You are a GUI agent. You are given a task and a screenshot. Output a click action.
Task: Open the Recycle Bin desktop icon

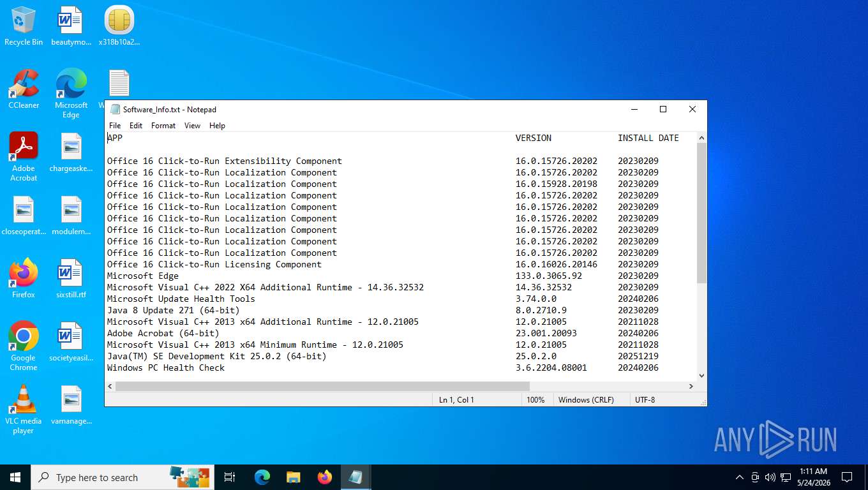pos(24,26)
